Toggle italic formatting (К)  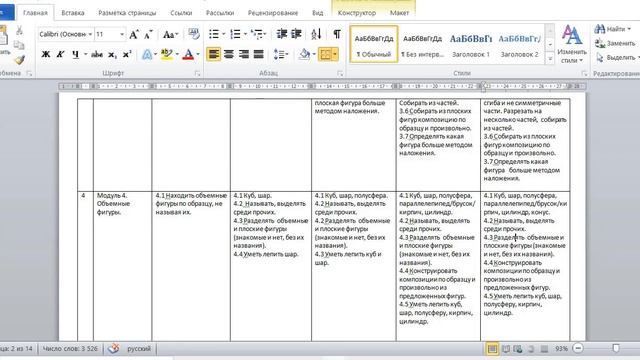60,54
